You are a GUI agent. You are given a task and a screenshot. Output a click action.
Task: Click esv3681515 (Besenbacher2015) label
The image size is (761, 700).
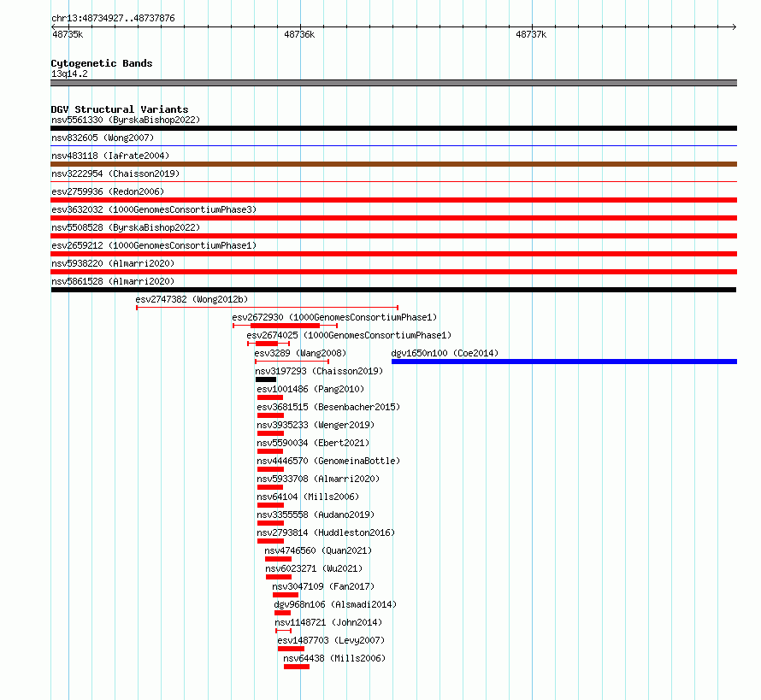click(x=328, y=407)
